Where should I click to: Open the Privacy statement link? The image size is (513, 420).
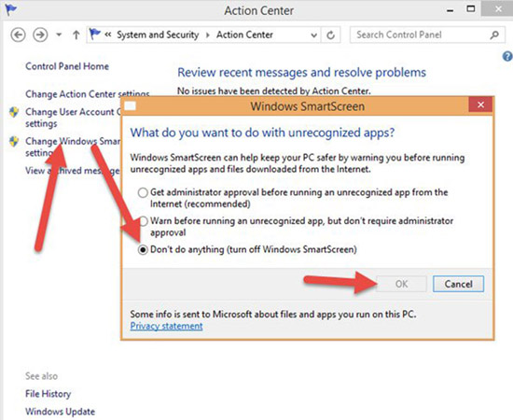(x=166, y=326)
